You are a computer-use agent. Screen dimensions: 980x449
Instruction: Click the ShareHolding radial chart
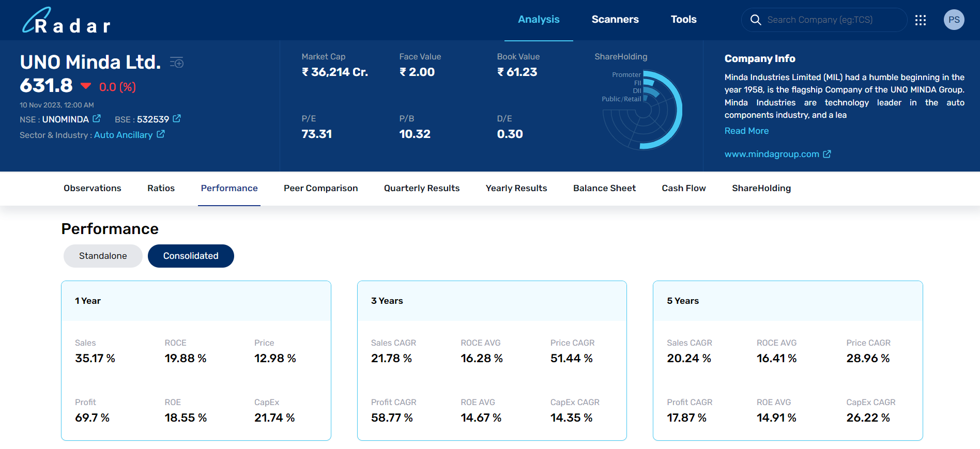[642, 110]
